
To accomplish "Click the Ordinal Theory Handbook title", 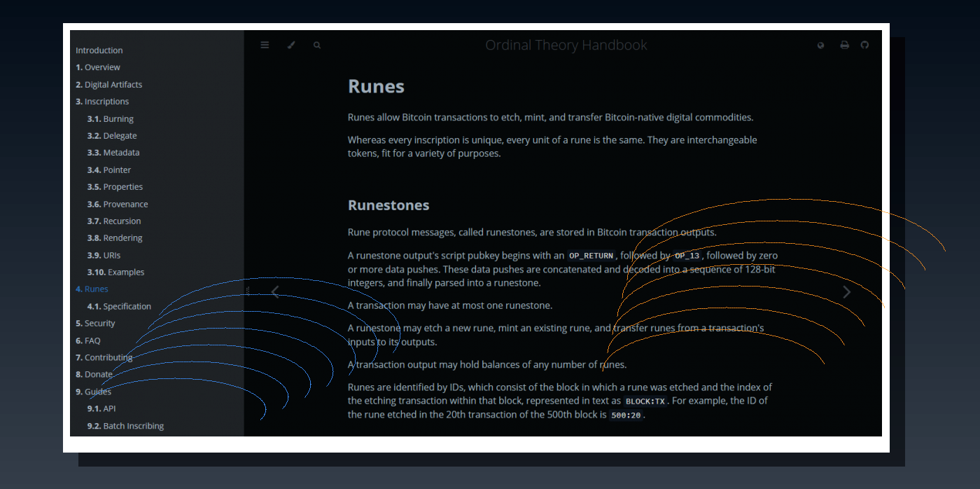I will [566, 46].
